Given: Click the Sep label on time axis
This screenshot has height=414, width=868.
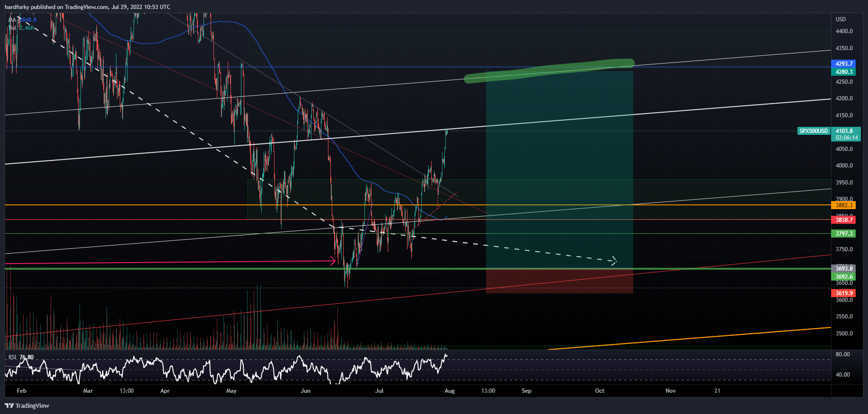Looking at the screenshot, I should point(526,391).
